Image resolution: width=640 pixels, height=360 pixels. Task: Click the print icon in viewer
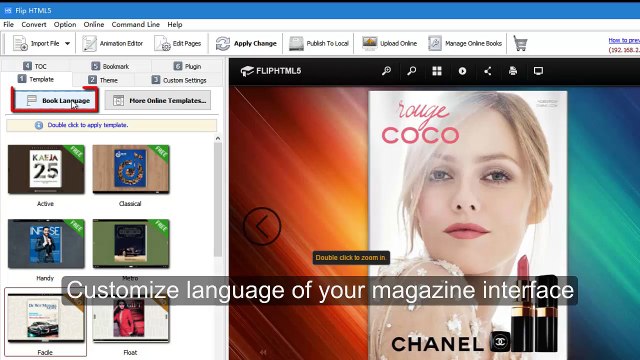[x=513, y=71]
